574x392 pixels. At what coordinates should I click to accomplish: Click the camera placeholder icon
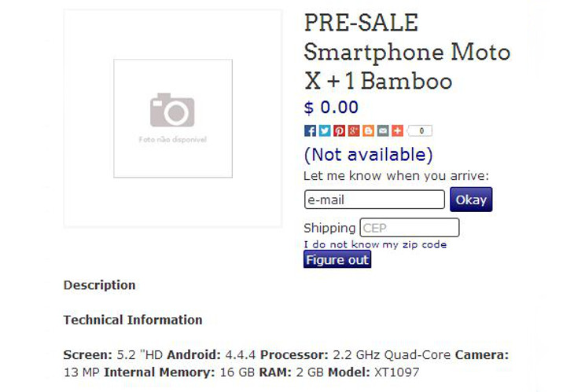click(x=172, y=110)
